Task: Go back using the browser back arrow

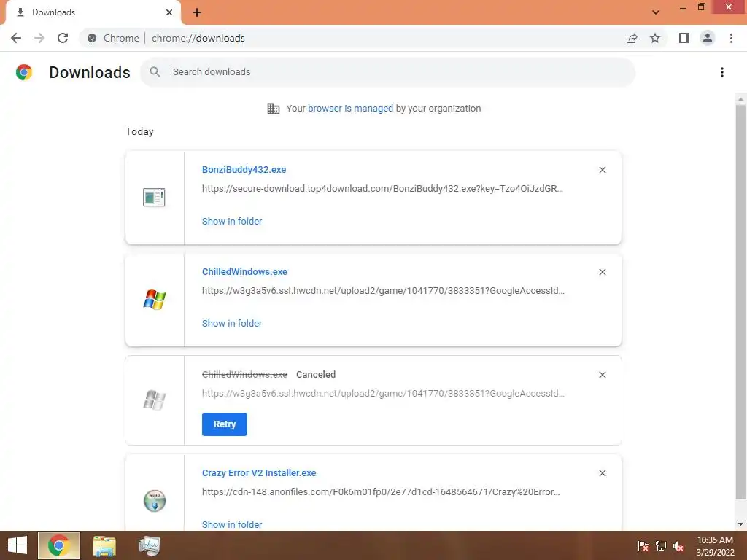Action: (x=16, y=38)
